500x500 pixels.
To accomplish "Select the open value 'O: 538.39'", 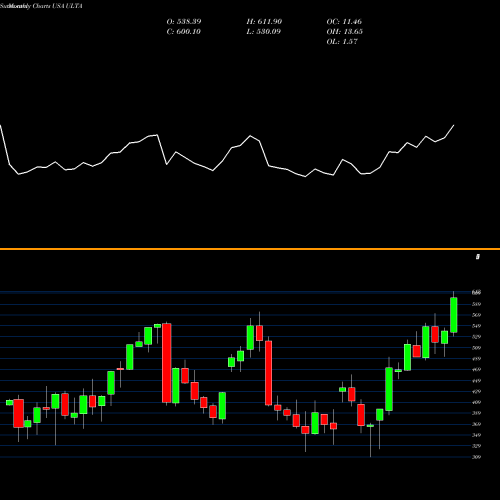I will pos(184,22).
